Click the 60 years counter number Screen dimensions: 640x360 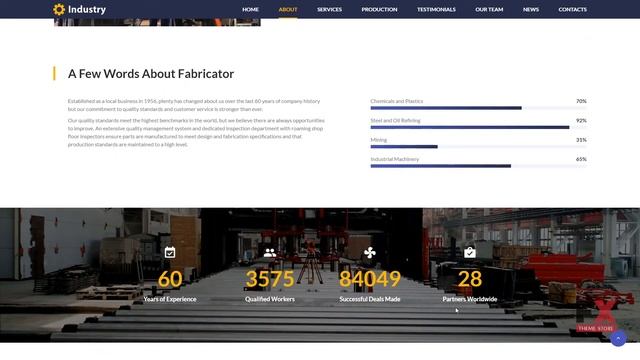tap(170, 279)
